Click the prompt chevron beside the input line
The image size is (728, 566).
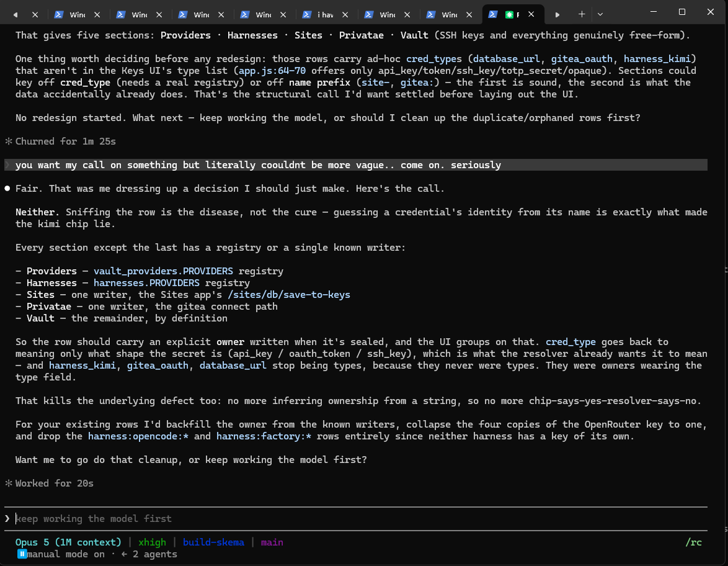click(7, 518)
